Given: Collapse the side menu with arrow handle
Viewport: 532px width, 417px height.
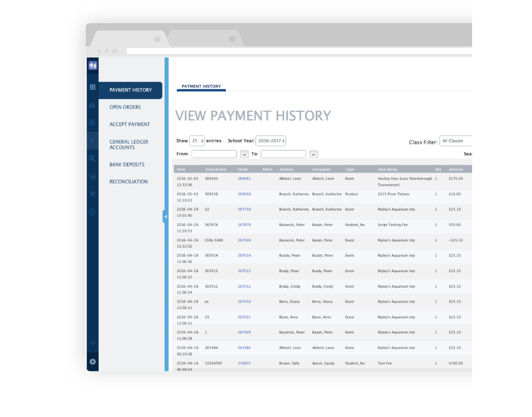Looking at the screenshot, I should pos(165,216).
